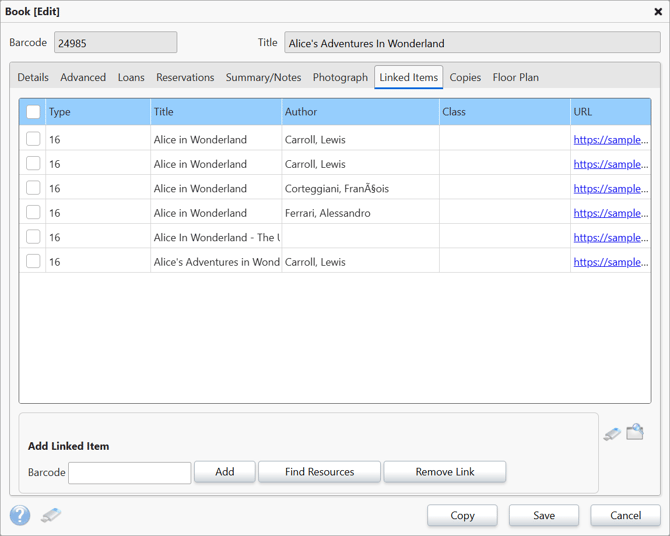Click the Title field with Alice's Adventures In Wonderland
This screenshot has width=670, height=536.
point(472,42)
